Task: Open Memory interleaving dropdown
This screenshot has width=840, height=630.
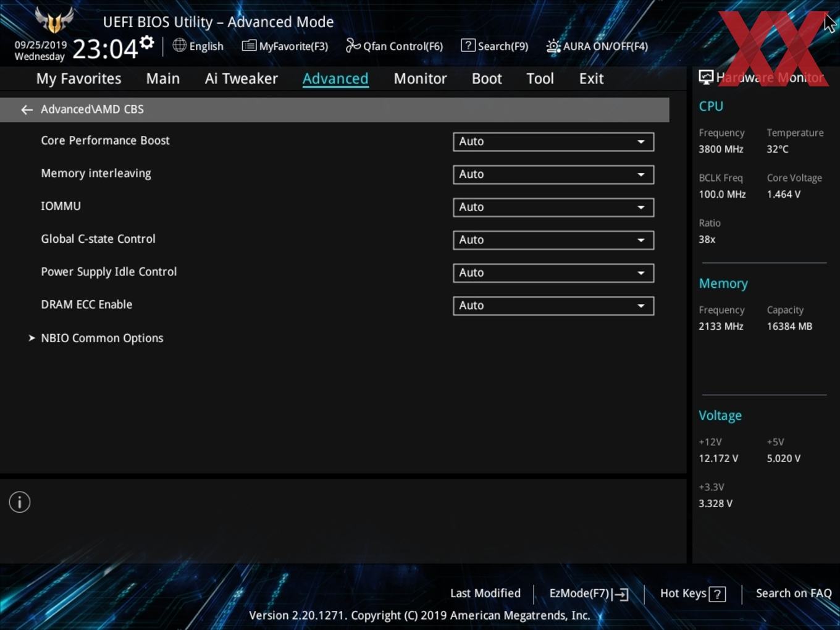Action: [553, 174]
